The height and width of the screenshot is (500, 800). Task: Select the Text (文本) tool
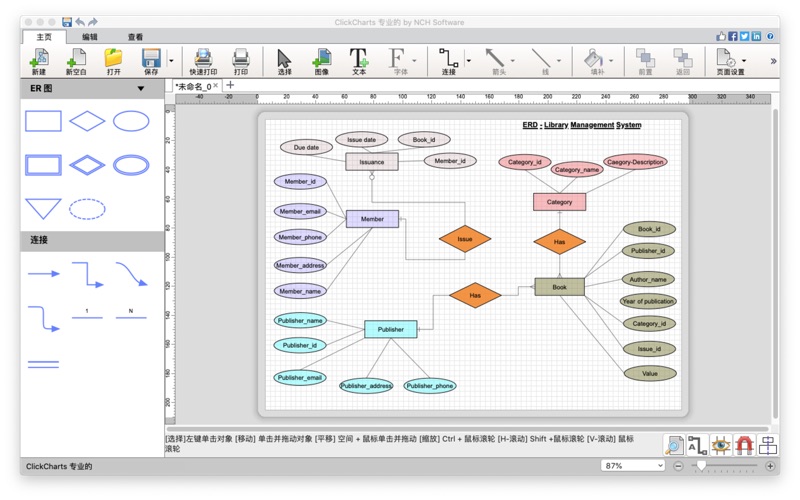[359, 61]
